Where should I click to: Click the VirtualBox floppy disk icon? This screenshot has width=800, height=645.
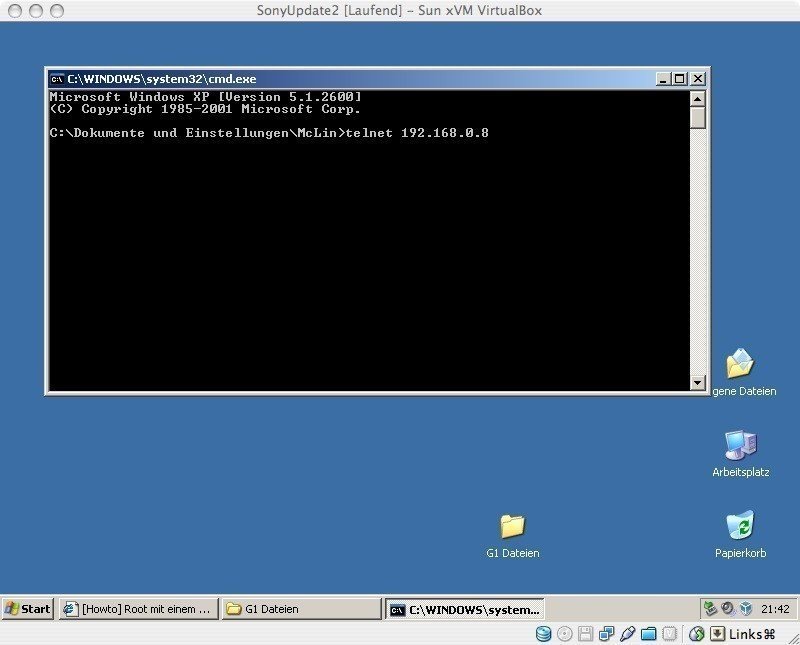[x=585, y=634]
